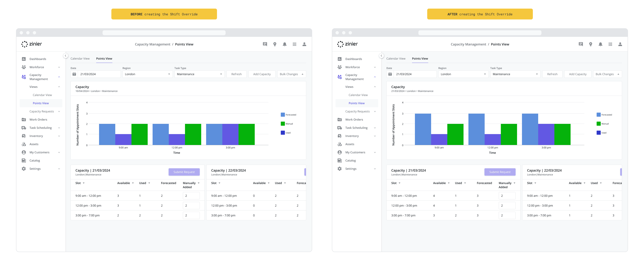Click the Work Orders icon in sidebar
The image size is (644, 268).
click(24, 119)
